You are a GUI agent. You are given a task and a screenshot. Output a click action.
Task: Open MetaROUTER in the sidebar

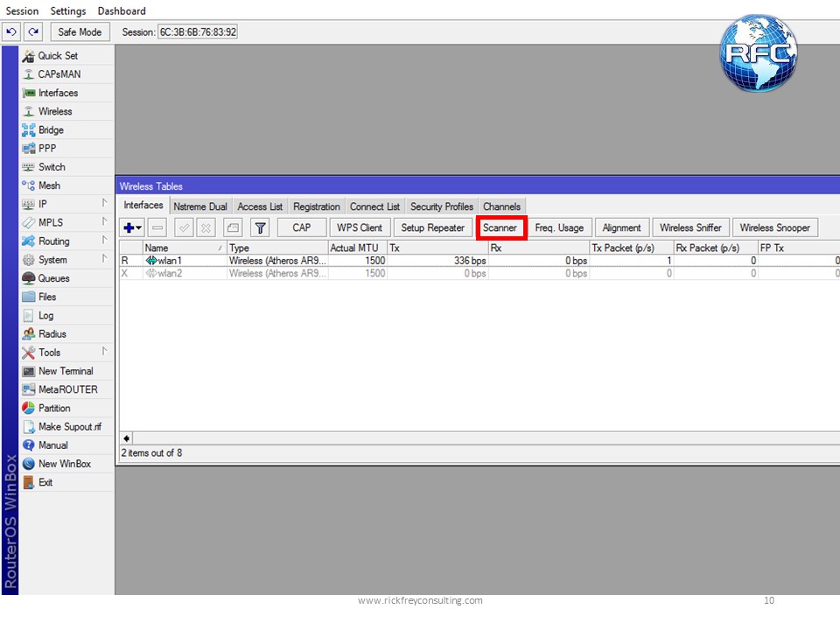pyautogui.click(x=67, y=390)
